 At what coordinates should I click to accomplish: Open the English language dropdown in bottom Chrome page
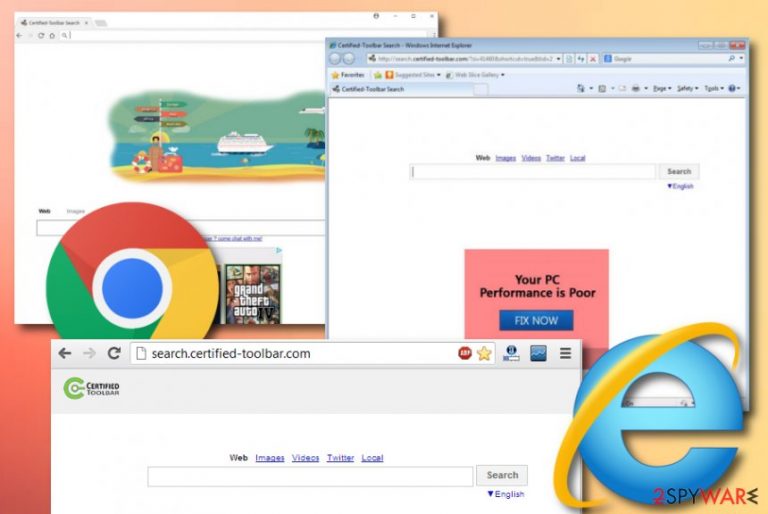pyautogui.click(x=506, y=494)
